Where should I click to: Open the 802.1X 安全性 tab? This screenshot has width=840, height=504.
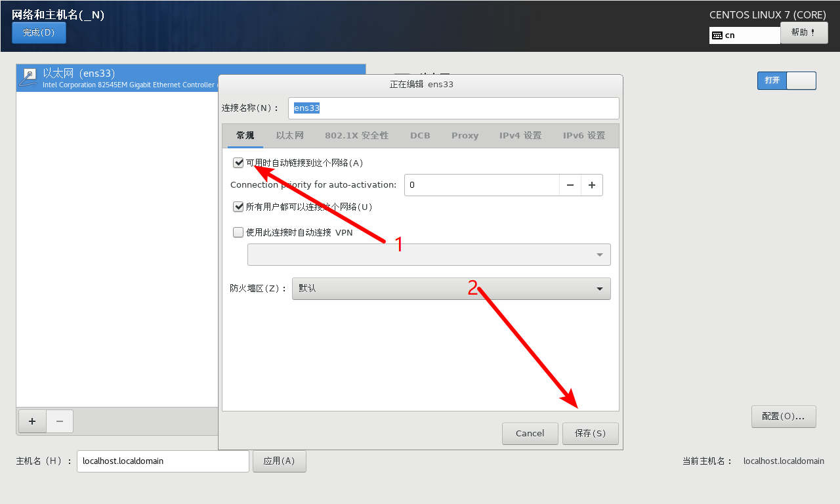[357, 136]
